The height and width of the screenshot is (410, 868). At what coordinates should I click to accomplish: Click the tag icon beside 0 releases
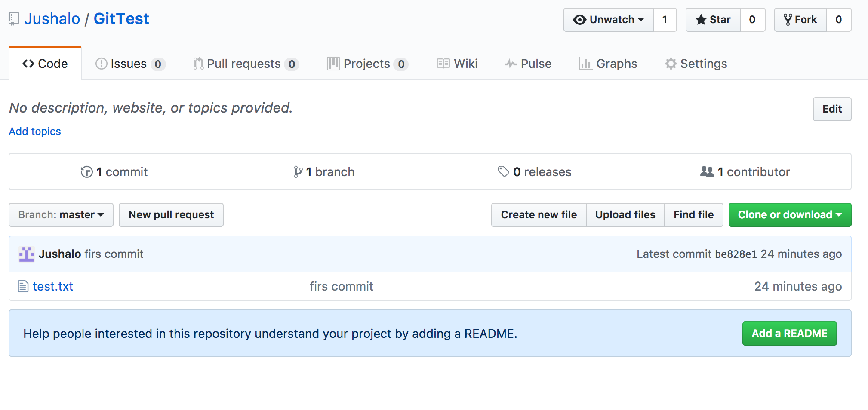coord(504,172)
